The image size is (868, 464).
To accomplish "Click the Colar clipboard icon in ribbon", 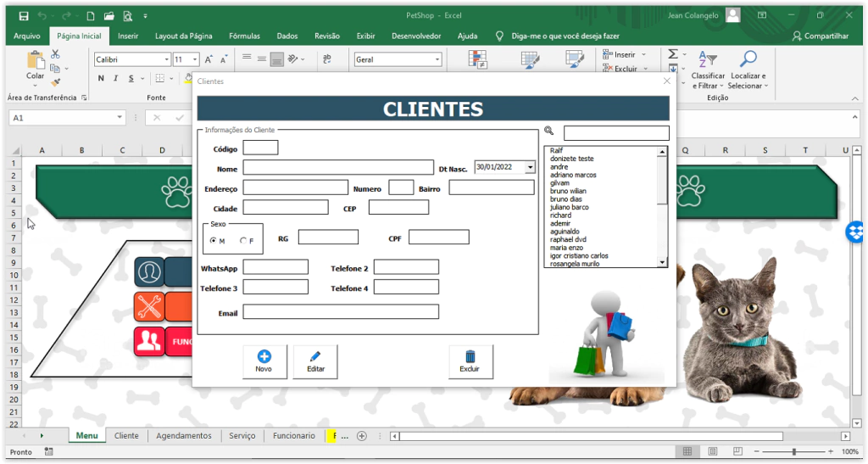I will point(35,61).
